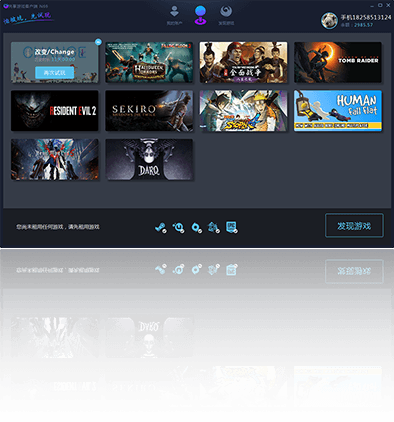Click the Origin platform icon
The image size is (394, 422).
click(x=196, y=228)
